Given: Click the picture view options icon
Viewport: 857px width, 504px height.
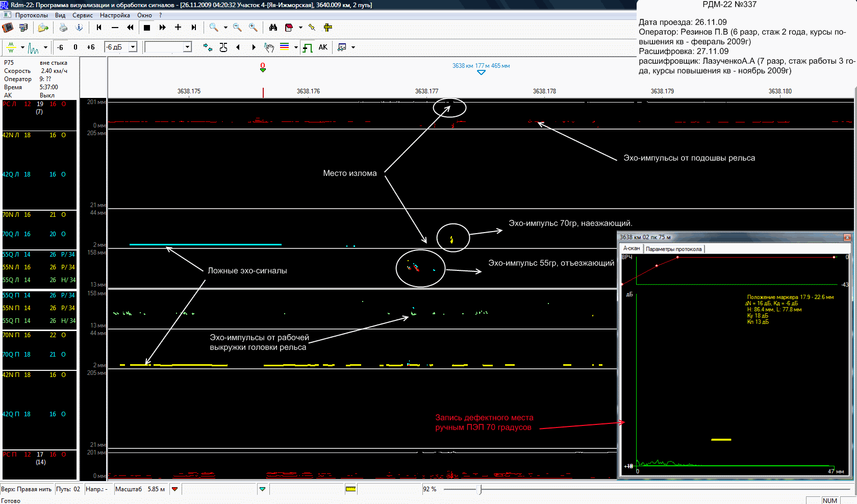Looking at the screenshot, I should pos(342,47).
